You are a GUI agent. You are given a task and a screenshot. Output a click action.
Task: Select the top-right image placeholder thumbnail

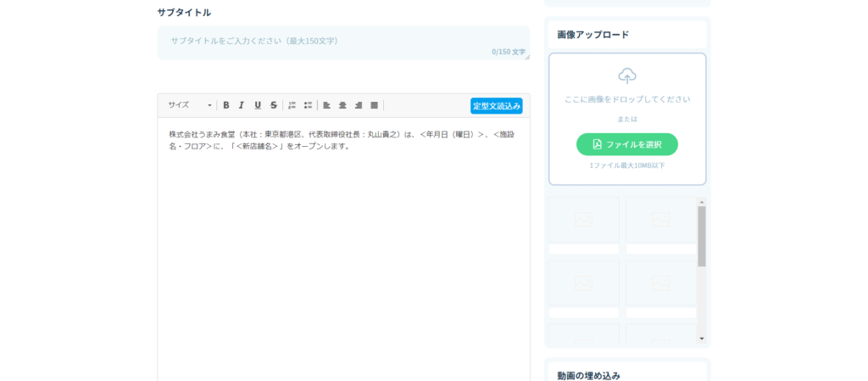[660, 221]
